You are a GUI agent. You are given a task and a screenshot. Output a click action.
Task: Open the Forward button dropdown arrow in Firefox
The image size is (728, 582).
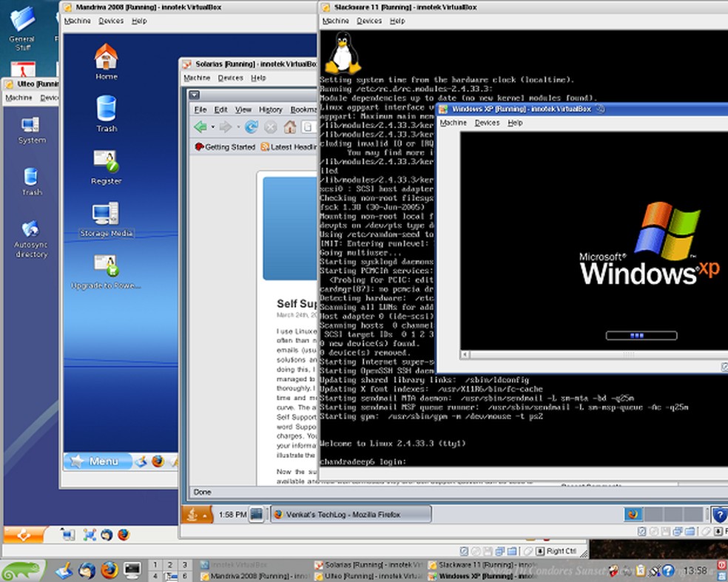click(x=237, y=126)
